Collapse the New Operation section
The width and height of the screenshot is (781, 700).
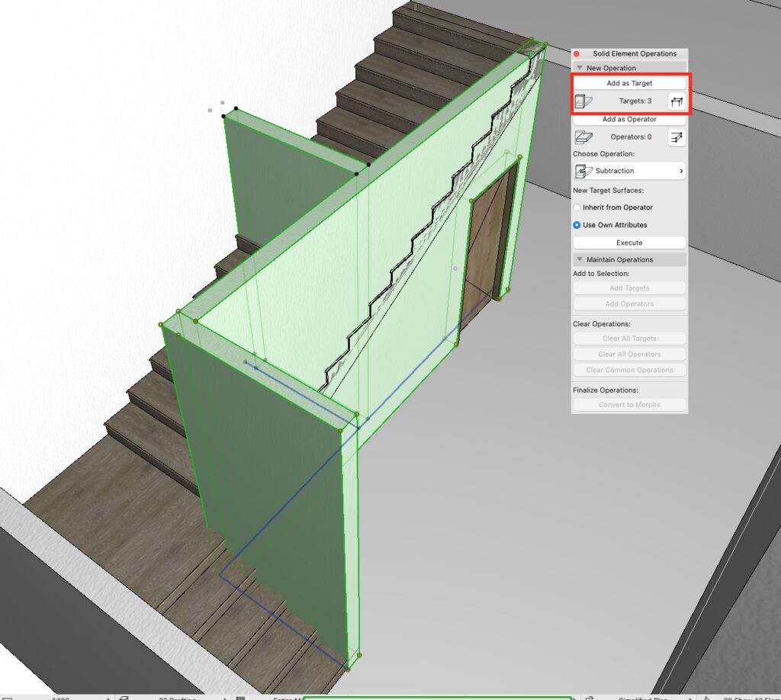click(579, 69)
